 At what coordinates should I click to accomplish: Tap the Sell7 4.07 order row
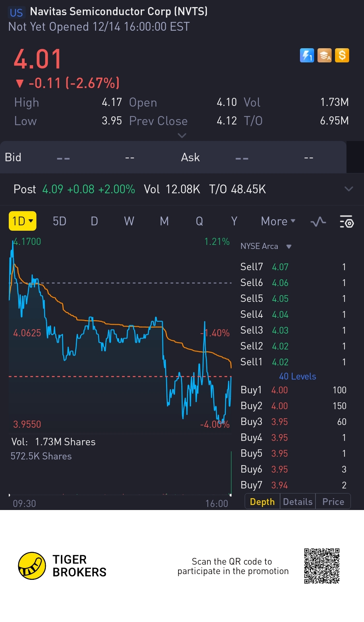click(x=293, y=267)
